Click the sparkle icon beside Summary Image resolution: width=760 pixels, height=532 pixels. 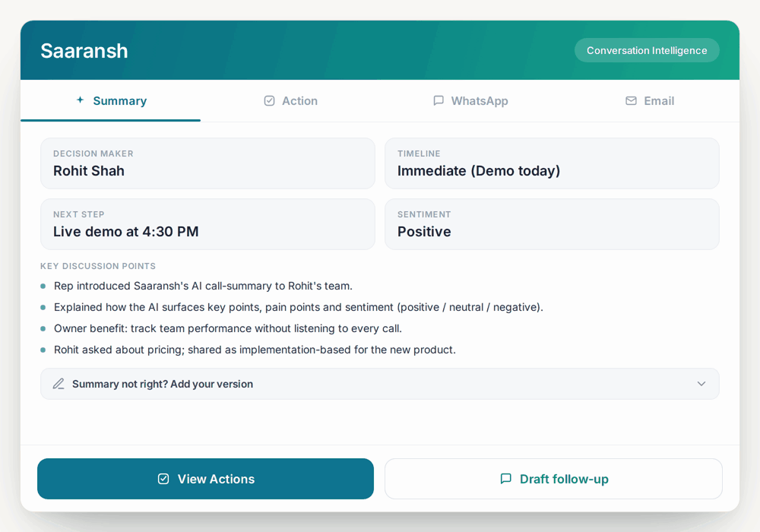tap(80, 100)
